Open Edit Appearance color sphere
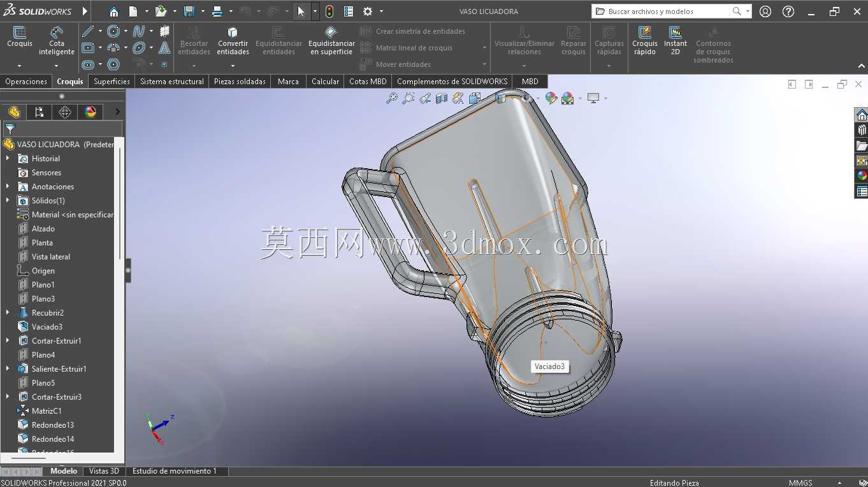868x487 pixels. pos(551,98)
